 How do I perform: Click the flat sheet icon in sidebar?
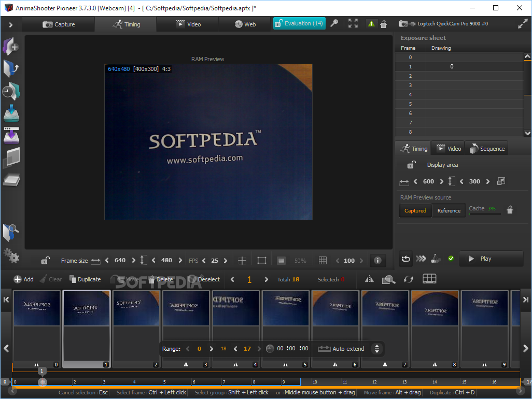click(11, 180)
